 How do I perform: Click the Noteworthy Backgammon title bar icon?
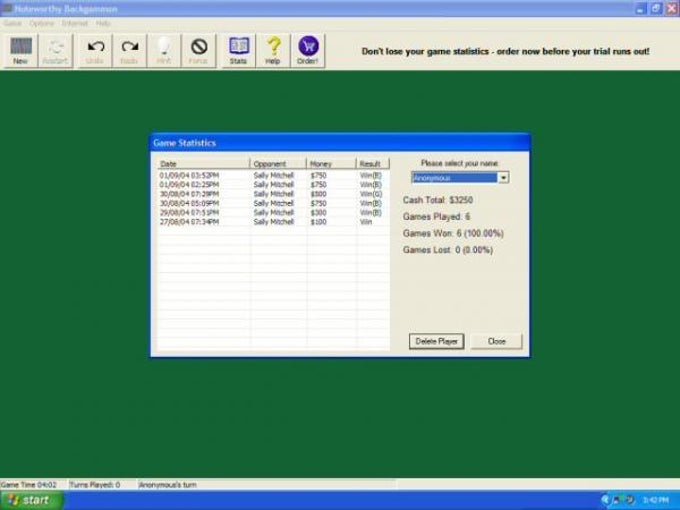pos(6,8)
